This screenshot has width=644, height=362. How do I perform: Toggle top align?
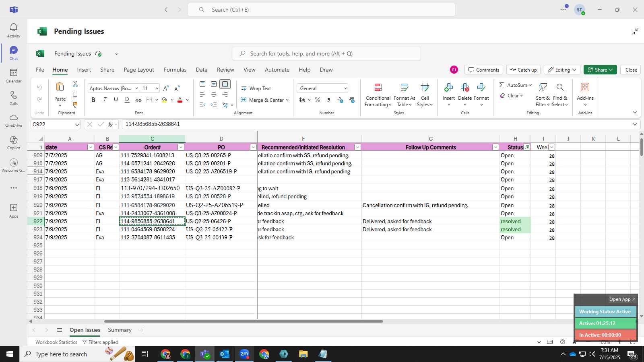pos(202,84)
